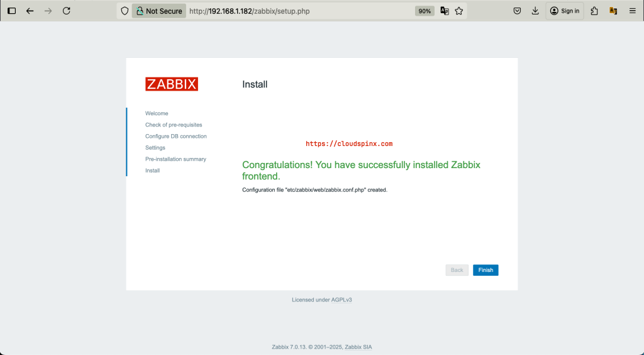The height and width of the screenshot is (355, 644).
Task: Open the AGPLv3 license link
Action: [341, 300]
